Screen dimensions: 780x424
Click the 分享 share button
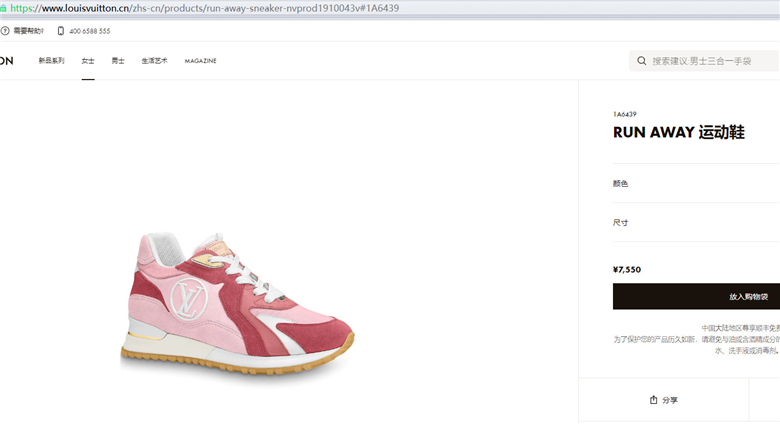point(664,400)
